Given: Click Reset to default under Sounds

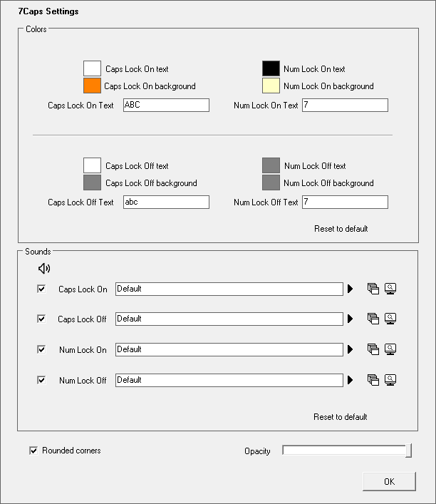Looking at the screenshot, I should pyautogui.click(x=340, y=417).
